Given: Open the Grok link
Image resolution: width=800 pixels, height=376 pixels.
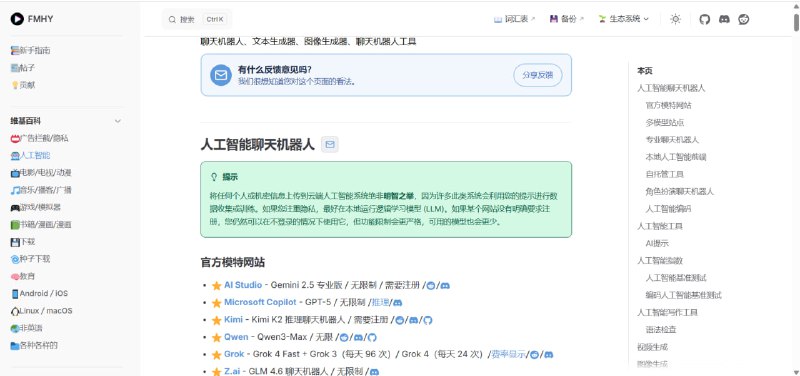Looking at the screenshot, I should pyautogui.click(x=234, y=354).
